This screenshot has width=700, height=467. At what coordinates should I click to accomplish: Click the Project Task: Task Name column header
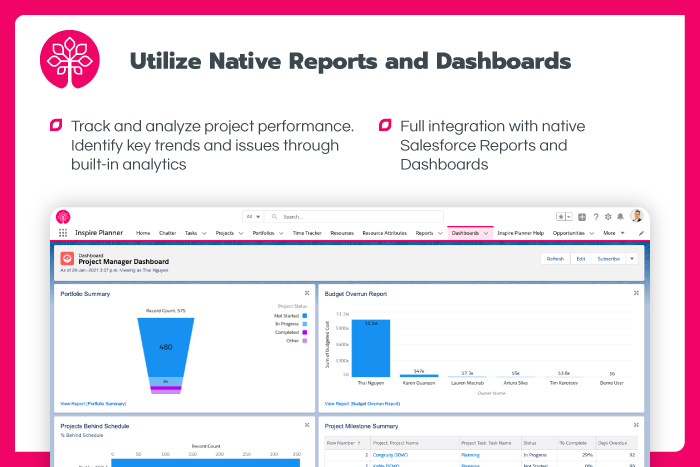(490, 443)
